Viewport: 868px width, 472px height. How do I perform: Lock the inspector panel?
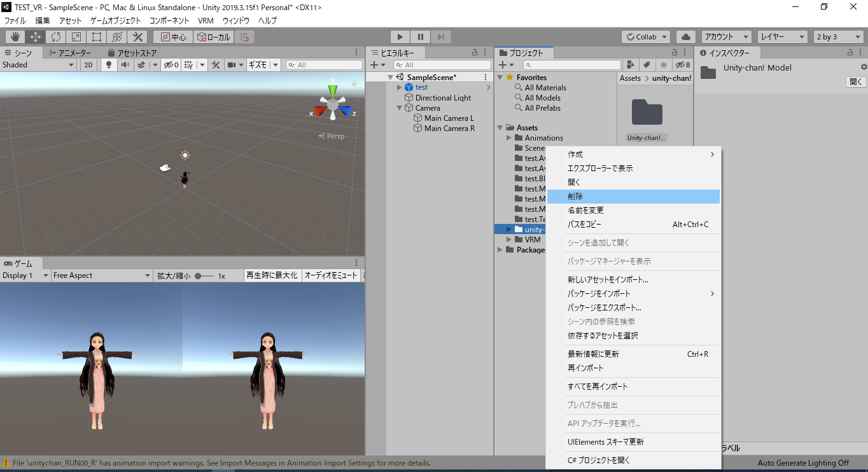849,53
